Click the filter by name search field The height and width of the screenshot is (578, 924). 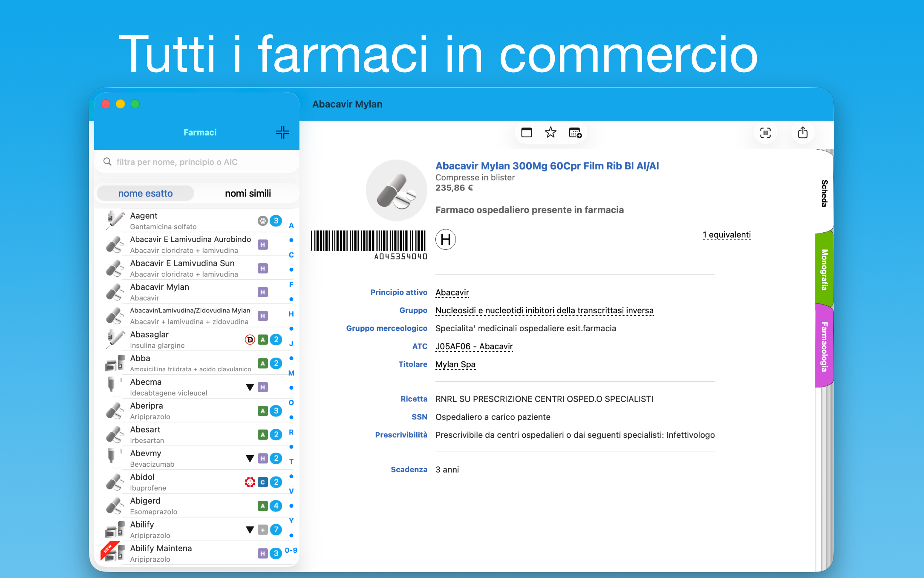pos(197,162)
